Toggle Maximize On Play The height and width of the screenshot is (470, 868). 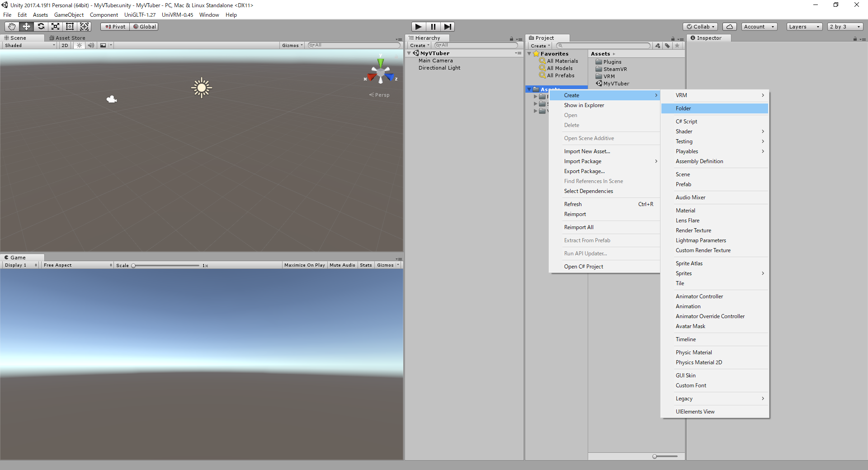(x=304, y=265)
